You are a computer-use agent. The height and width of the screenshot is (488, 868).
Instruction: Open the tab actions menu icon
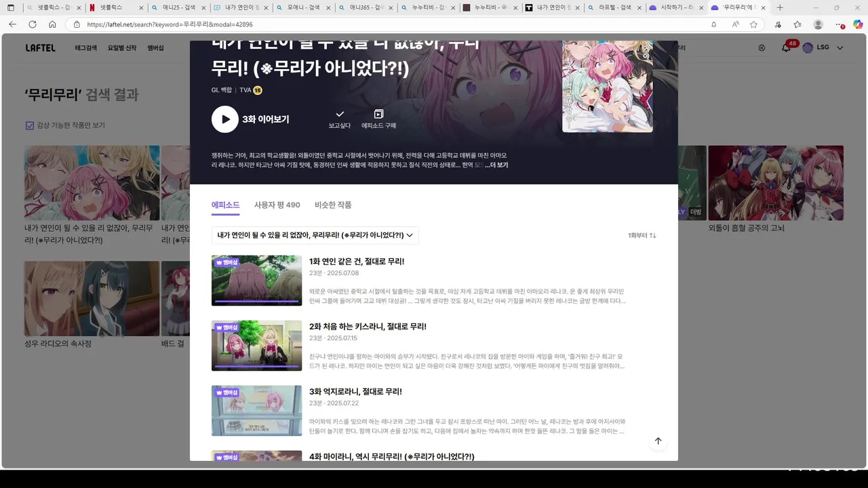(10, 7)
